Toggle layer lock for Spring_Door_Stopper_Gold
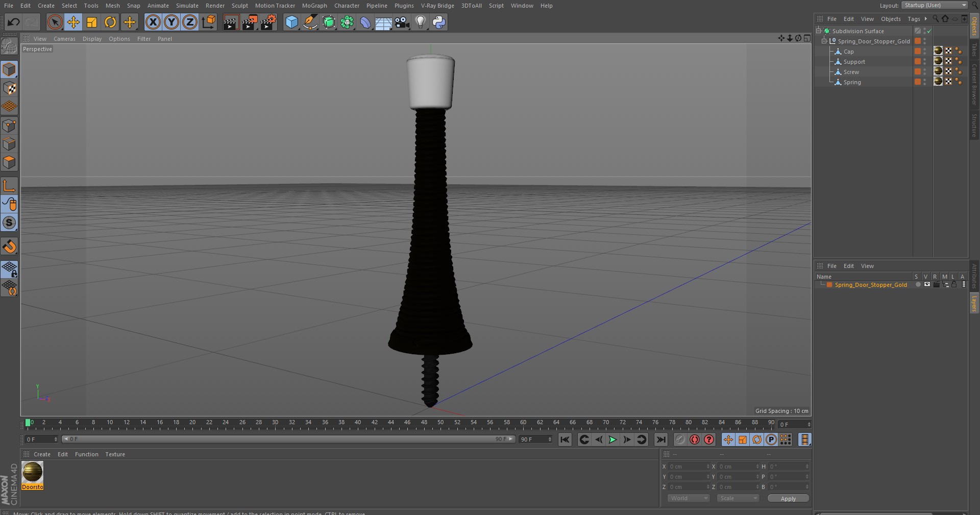980x515 pixels. pos(953,284)
